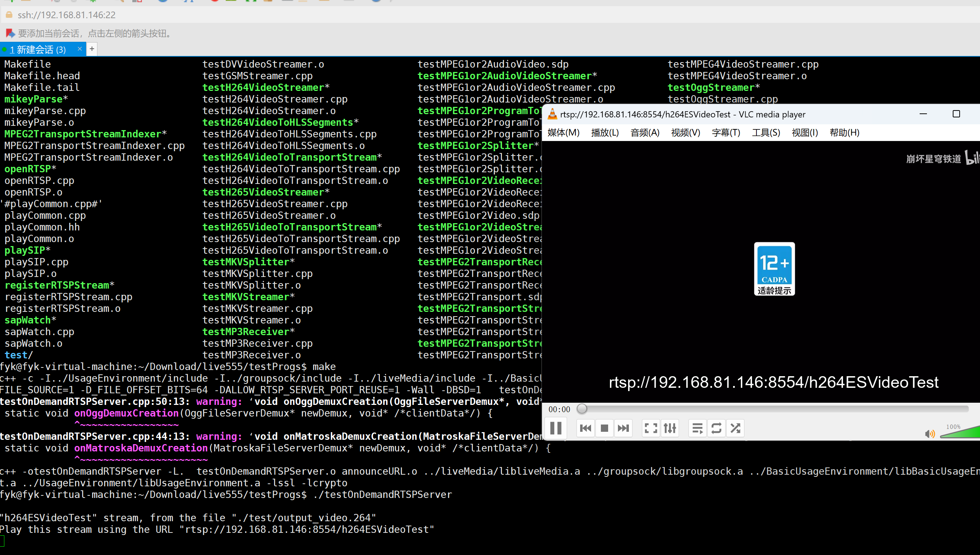The height and width of the screenshot is (555, 980).
Task: Close the 新建会话 (3) session tab
Action: (80, 49)
